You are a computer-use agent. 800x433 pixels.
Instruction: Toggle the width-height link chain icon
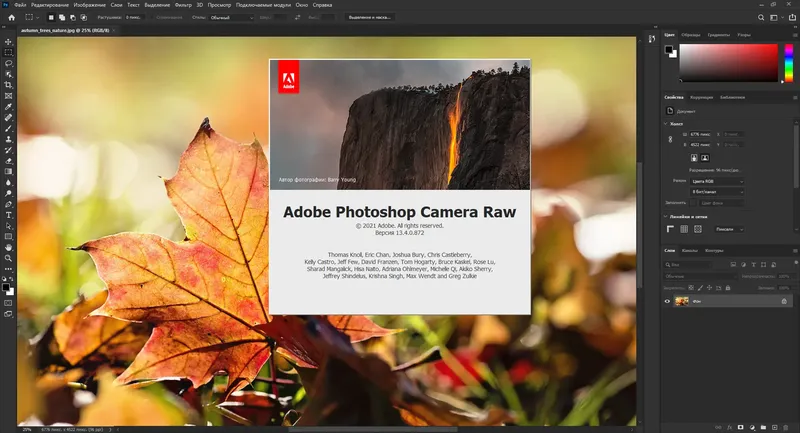pos(670,139)
